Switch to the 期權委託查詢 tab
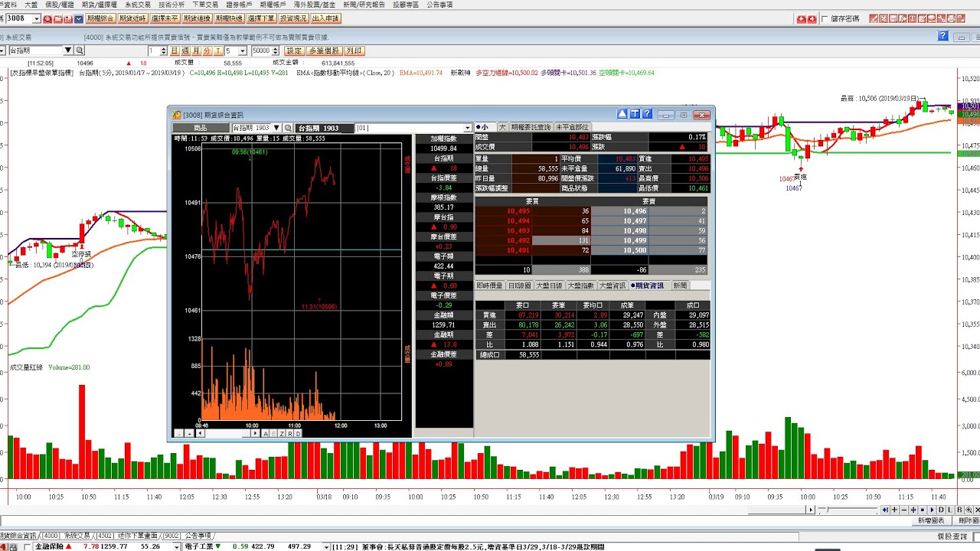 [531, 127]
